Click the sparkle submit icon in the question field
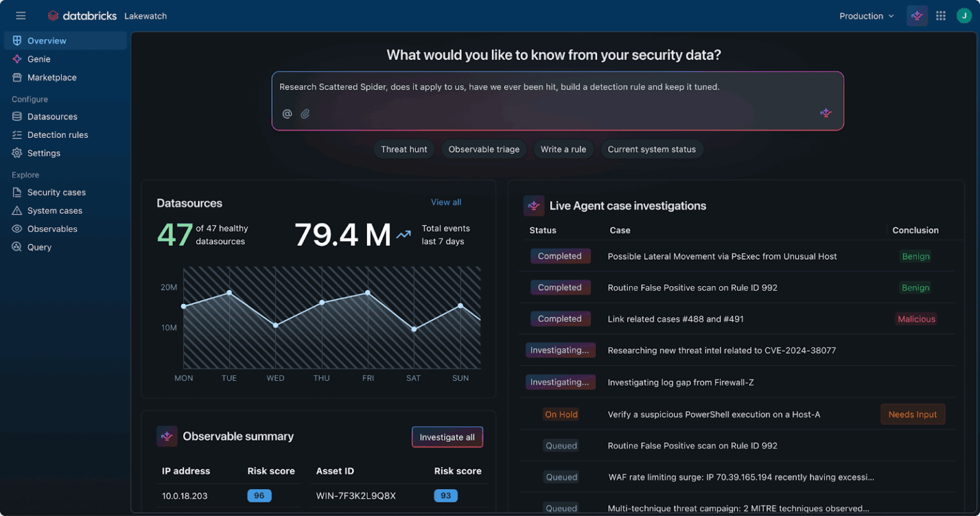 pos(826,113)
